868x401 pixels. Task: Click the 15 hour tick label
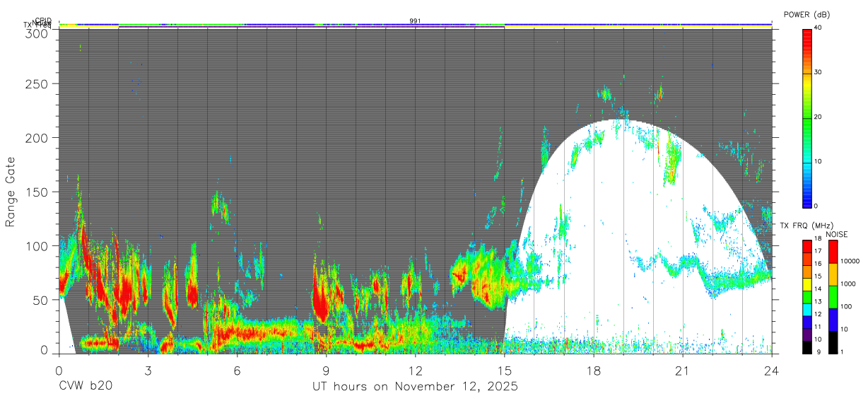[x=505, y=371]
